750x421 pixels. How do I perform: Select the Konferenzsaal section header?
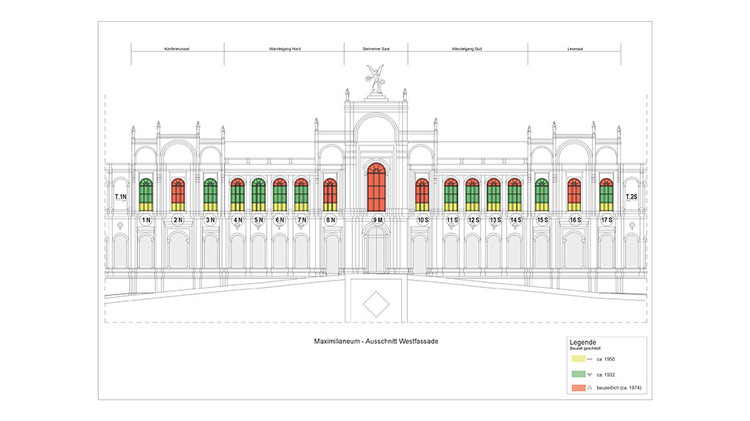click(x=177, y=48)
